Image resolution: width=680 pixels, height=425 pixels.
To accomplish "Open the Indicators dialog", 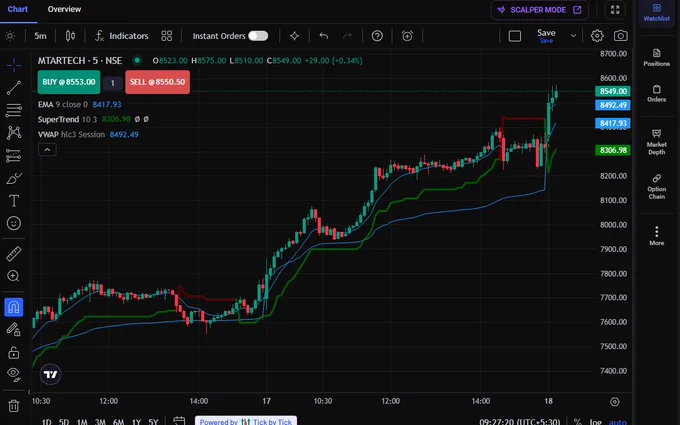I will coord(122,36).
